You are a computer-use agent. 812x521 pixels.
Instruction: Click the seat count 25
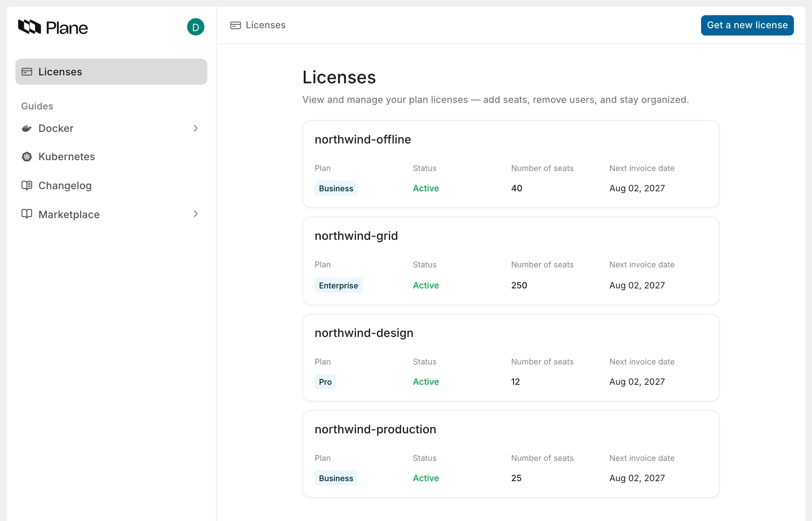point(517,478)
